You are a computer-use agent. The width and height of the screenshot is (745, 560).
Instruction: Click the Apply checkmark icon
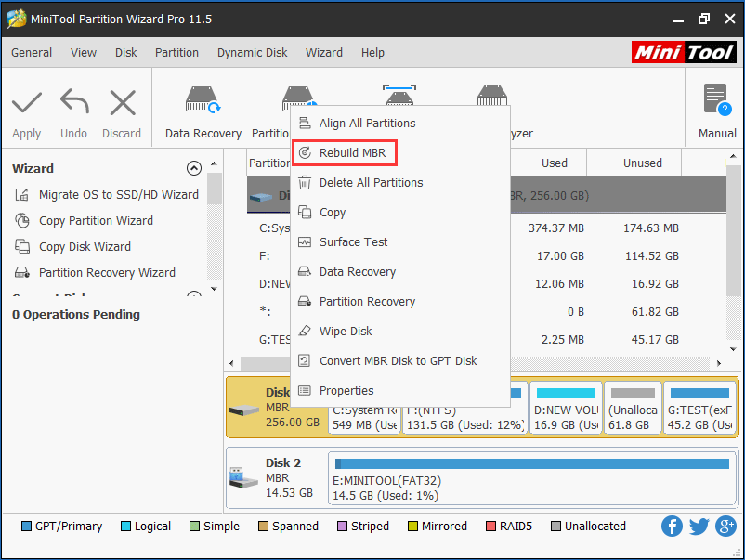27,103
